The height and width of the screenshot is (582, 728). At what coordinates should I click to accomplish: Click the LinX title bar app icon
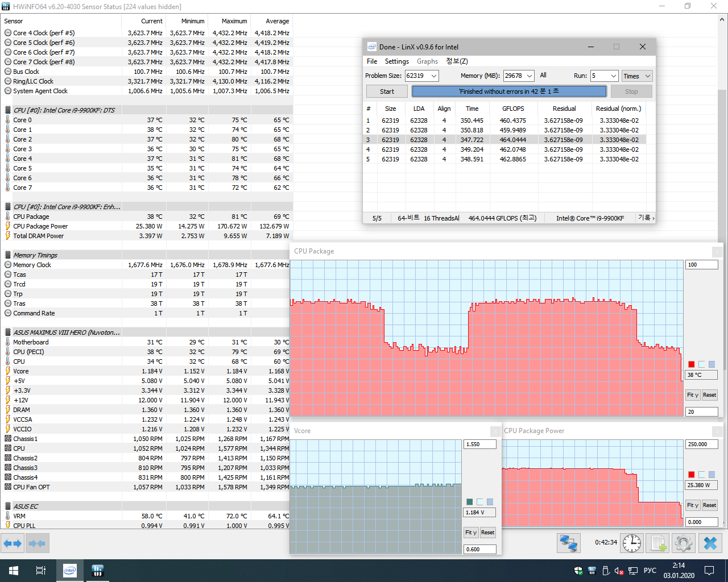pyautogui.click(x=372, y=47)
